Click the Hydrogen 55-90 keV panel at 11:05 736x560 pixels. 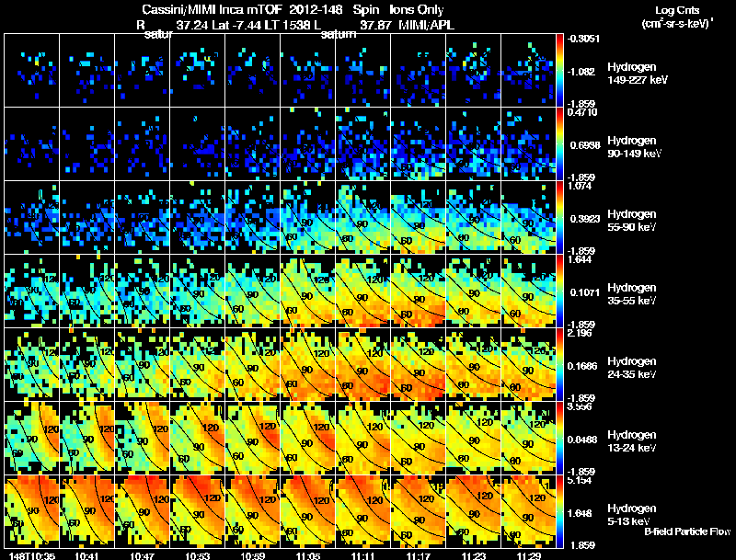pyautogui.click(x=308, y=218)
